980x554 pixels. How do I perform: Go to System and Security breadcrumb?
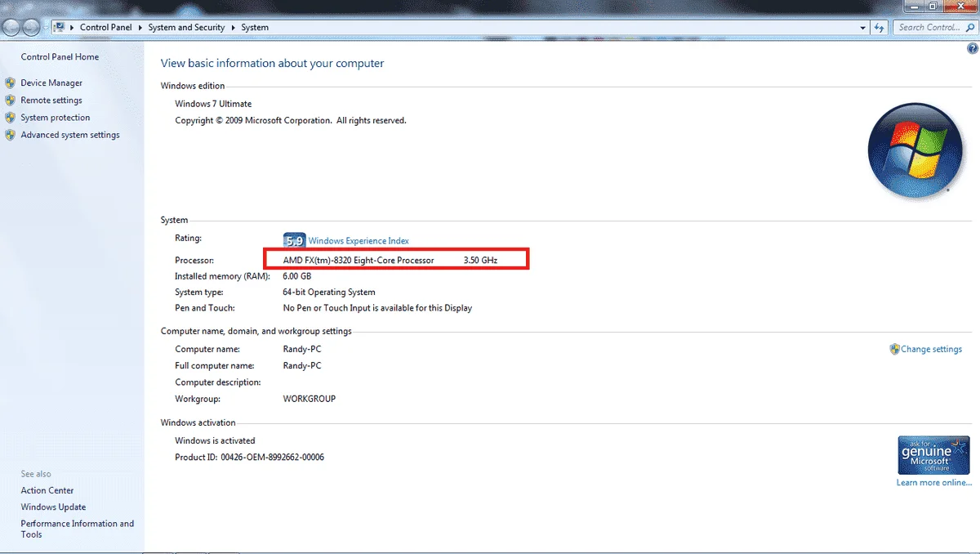coord(186,27)
